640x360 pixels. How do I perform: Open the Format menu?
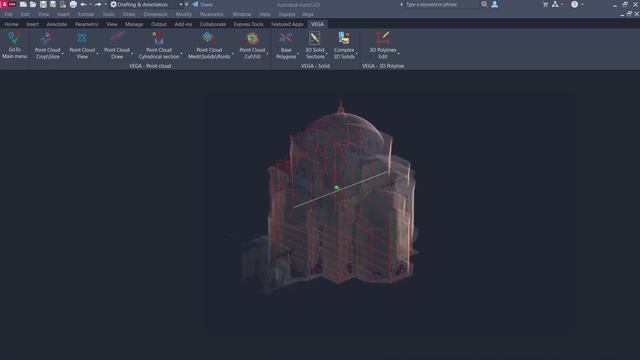tap(86, 14)
